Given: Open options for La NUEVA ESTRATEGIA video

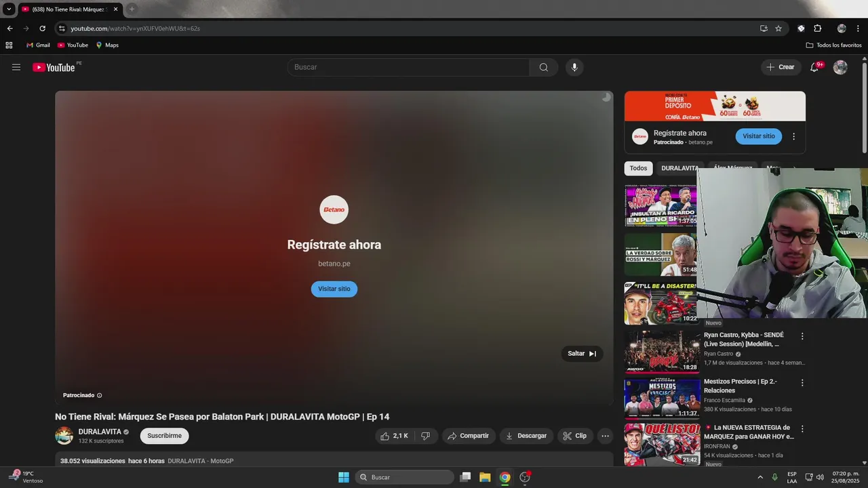Looking at the screenshot, I should [802, 429].
